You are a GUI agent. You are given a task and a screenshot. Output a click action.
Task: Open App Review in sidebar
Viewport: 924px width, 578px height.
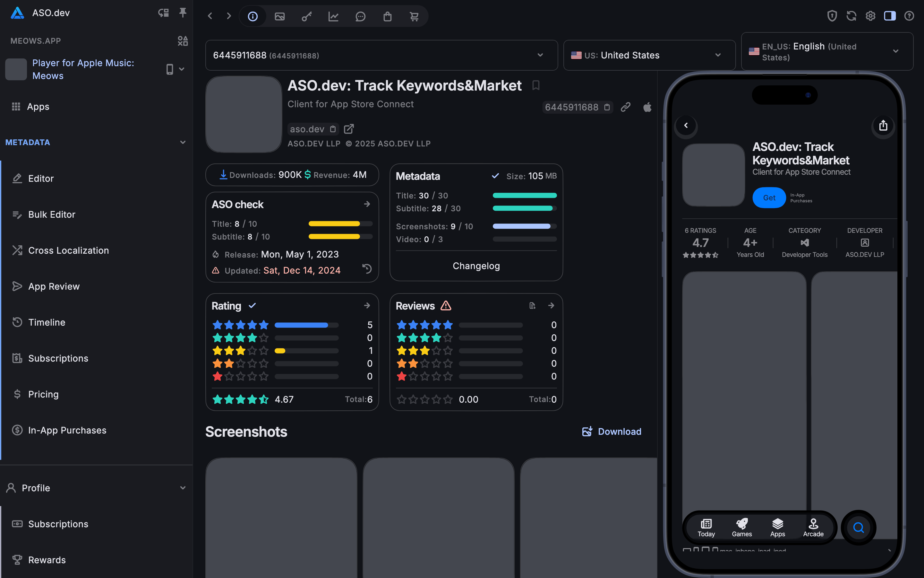[x=96, y=286]
